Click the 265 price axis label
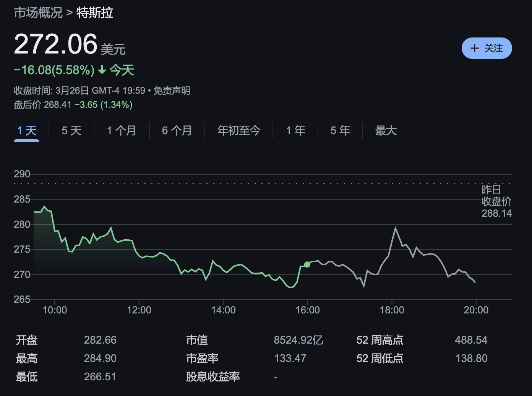532x396 pixels. coord(22,299)
